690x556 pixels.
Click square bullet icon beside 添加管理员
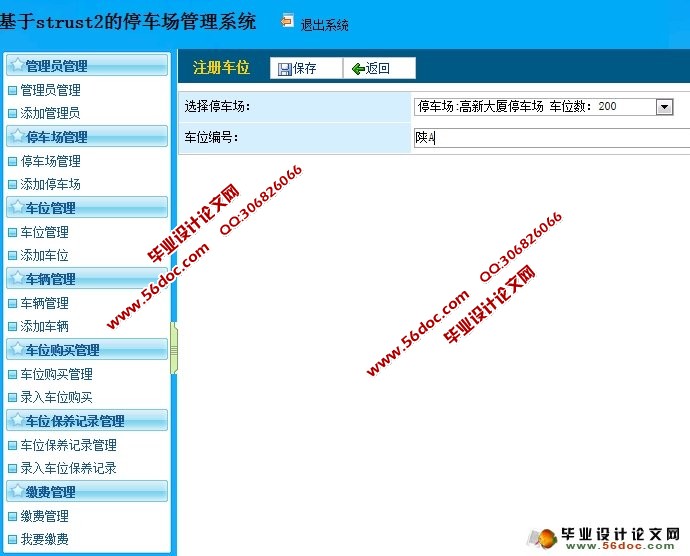13,114
